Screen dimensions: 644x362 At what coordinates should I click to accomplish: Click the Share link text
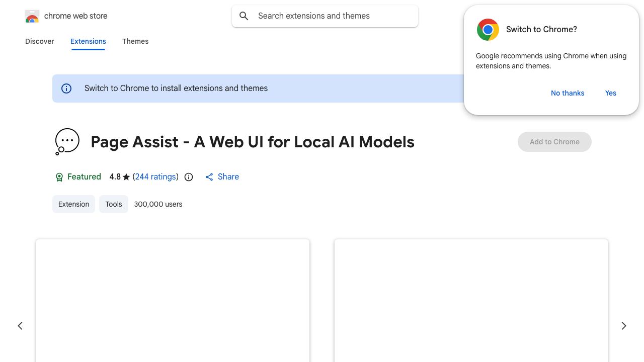click(x=228, y=177)
